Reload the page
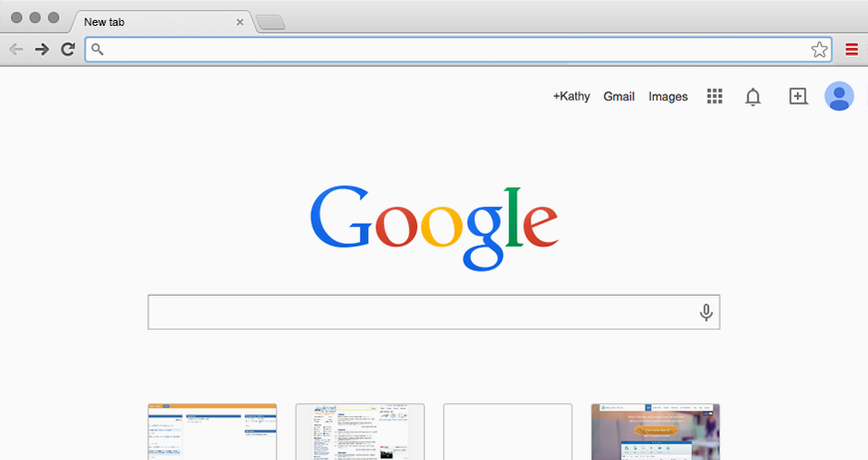Screen dimensions: 868x460 point(68,49)
